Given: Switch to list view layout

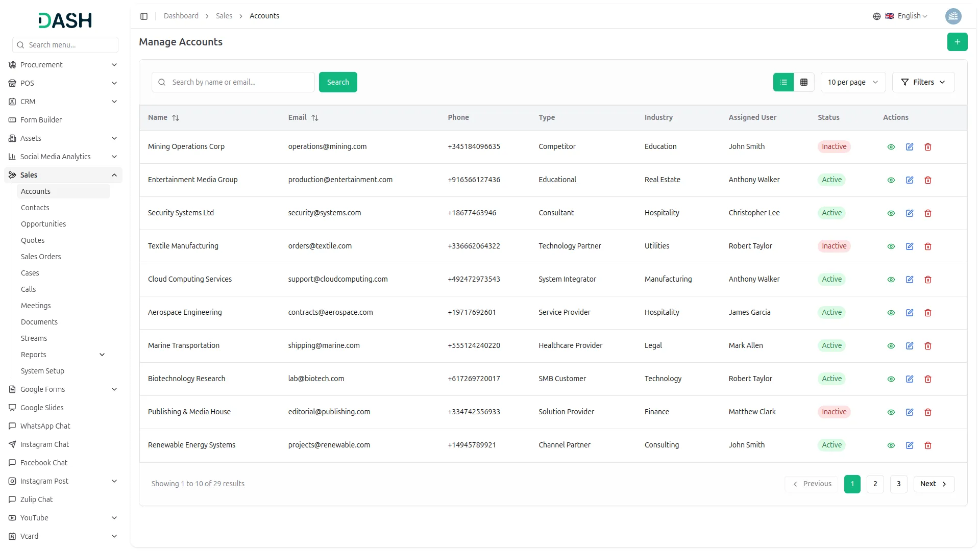Looking at the screenshot, I should (x=783, y=82).
